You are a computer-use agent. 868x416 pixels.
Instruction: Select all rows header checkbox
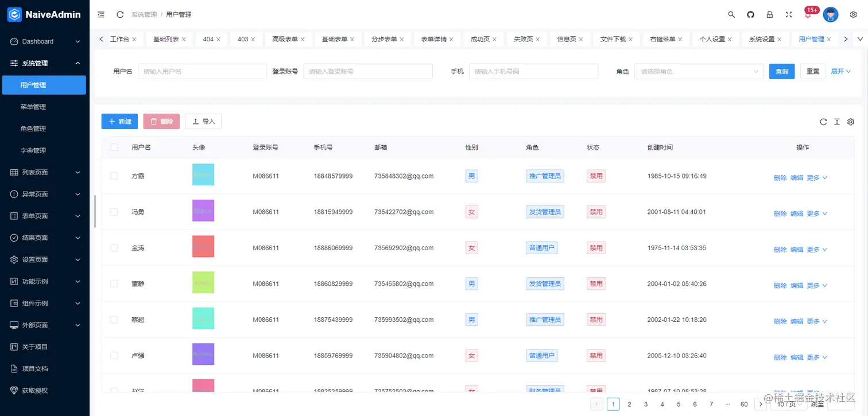coord(114,147)
